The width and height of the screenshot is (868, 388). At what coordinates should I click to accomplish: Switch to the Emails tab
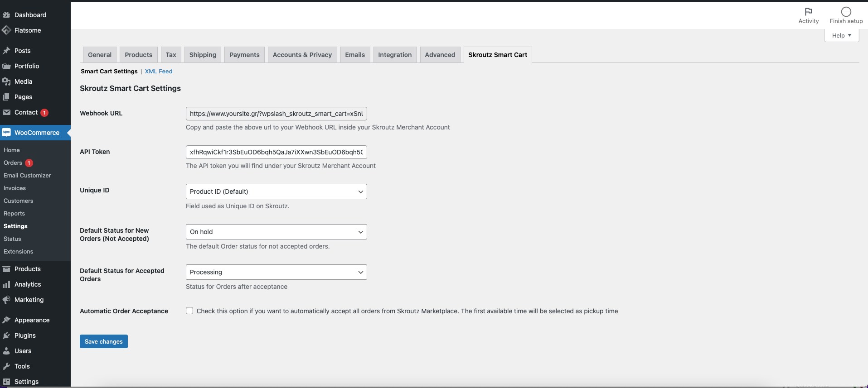tap(355, 55)
